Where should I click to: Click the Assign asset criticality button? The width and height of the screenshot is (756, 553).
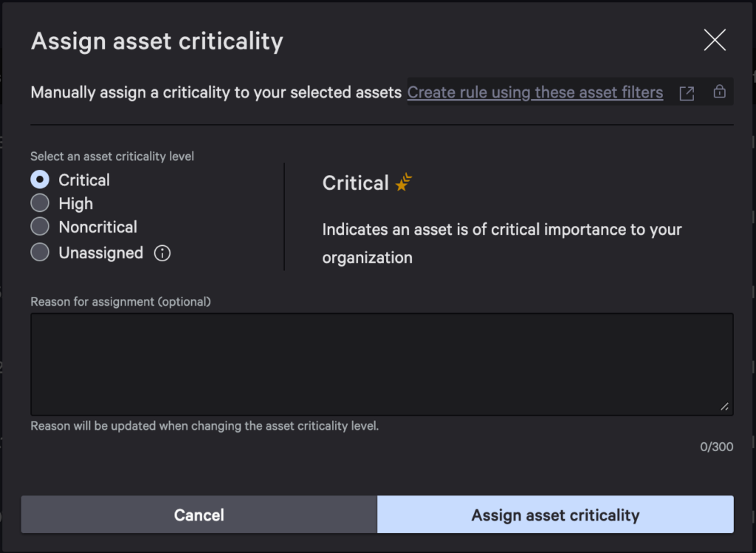pyautogui.click(x=554, y=515)
